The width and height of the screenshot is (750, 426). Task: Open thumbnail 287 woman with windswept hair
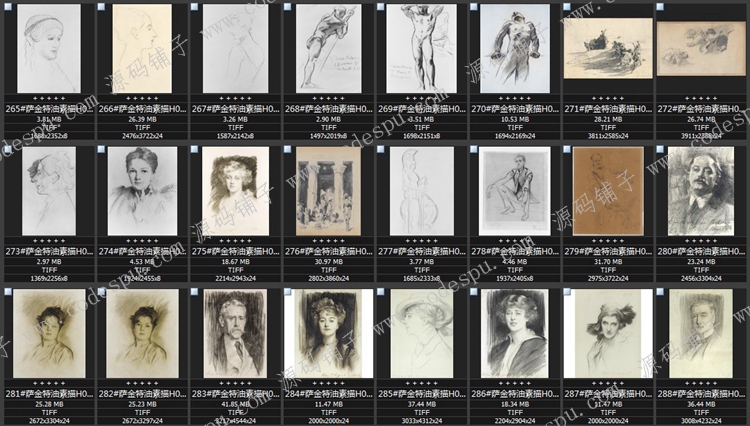pyautogui.click(x=608, y=333)
